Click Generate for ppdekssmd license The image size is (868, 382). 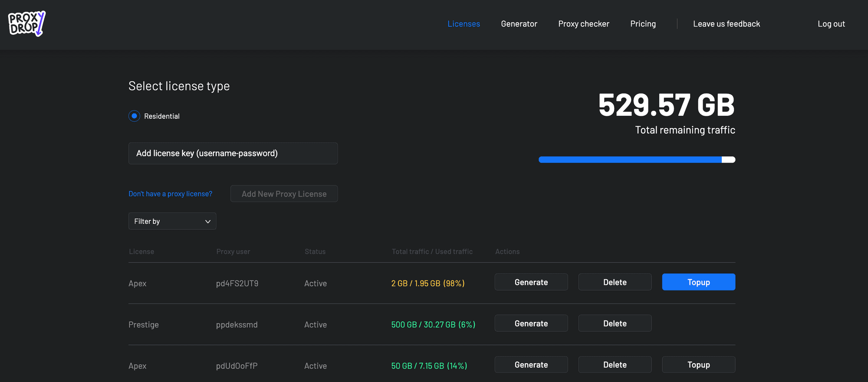point(531,323)
